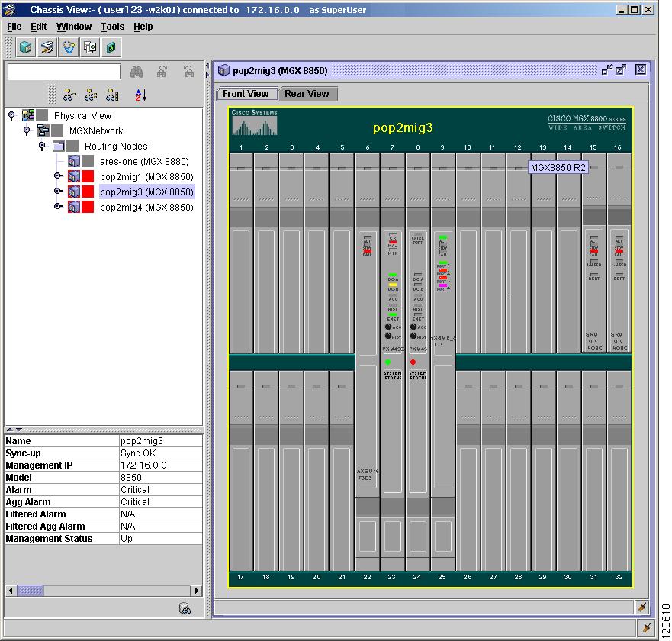The width and height of the screenshot is (672, 641).
Task: Expand the pop2mig3 tree node
Action: coord(58,192)
